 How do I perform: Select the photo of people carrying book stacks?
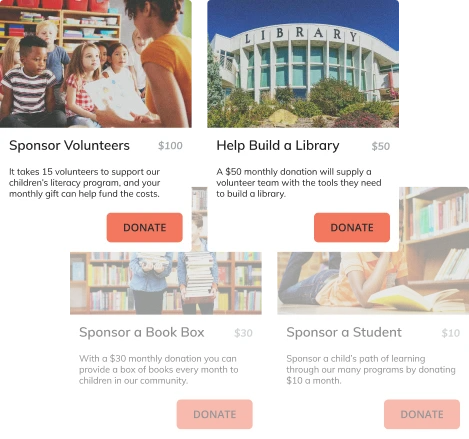tap(166, 283)
